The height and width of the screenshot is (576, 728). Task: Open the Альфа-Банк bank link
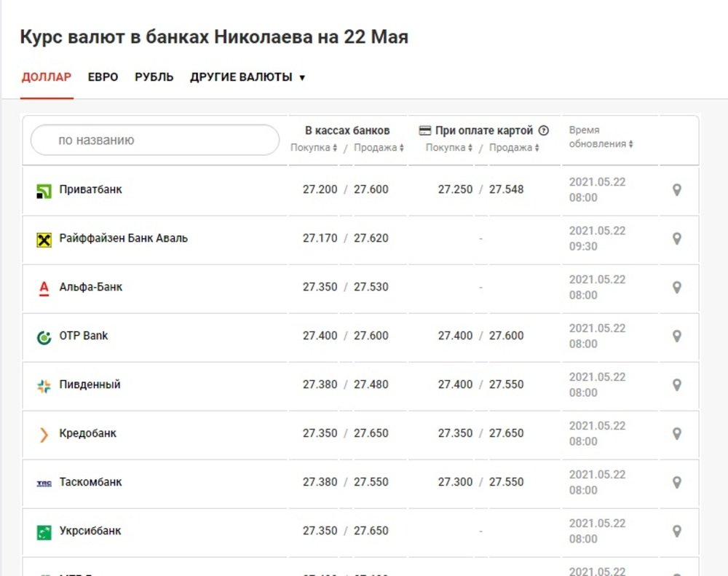90,287
